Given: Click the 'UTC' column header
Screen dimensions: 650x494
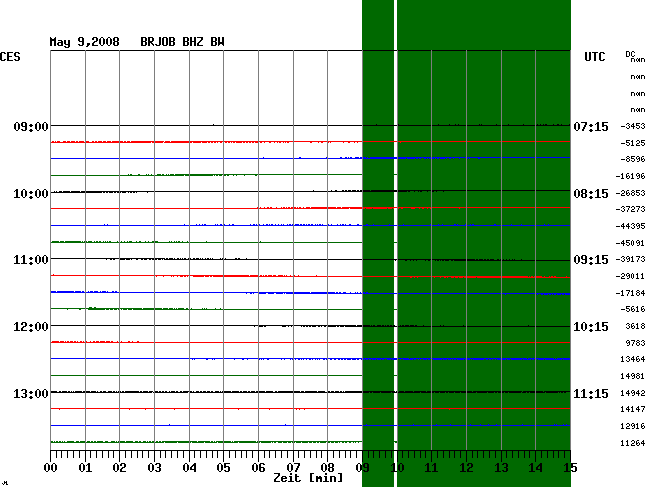Looking at the screenshot, I should point(595,57).
